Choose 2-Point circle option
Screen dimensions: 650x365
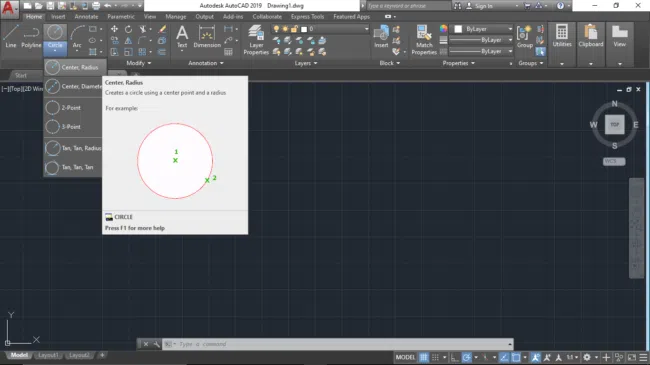point(73,107)
